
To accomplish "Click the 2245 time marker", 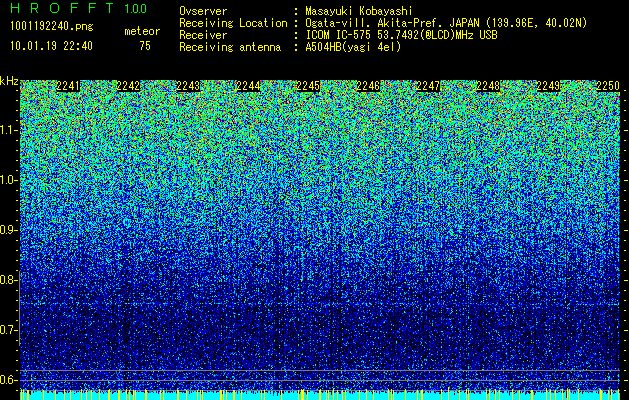I will 308,86.
